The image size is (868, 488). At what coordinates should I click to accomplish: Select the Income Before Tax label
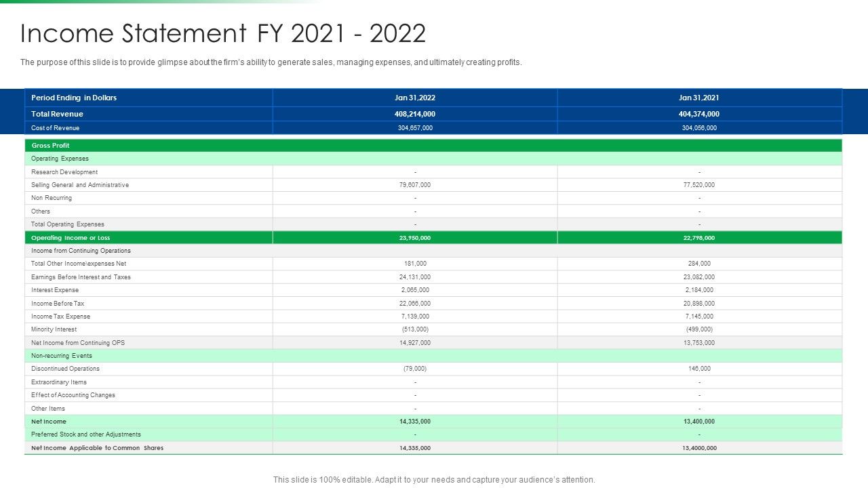click(58, 304)
